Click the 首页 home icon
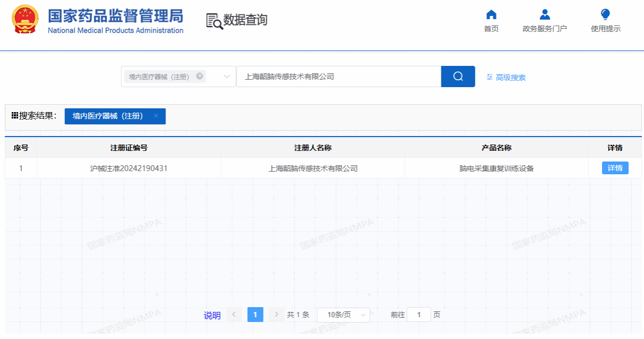 click(x=491, y=15)
